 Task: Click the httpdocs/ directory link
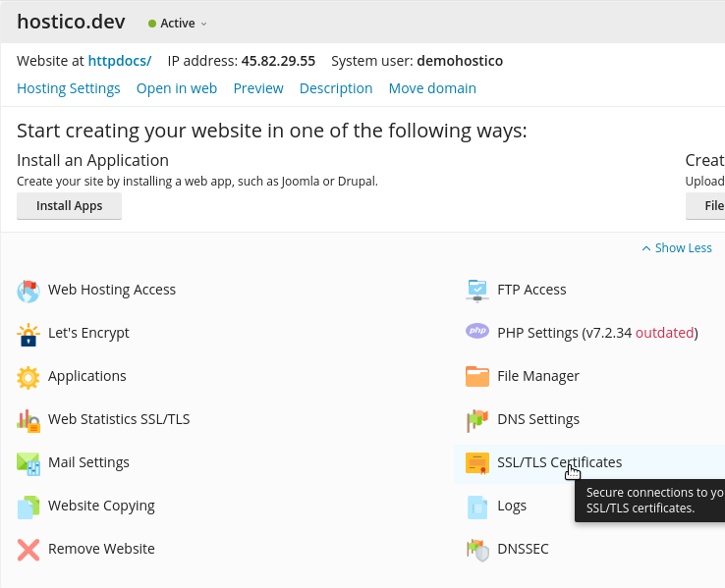click(x=120, y=61)
